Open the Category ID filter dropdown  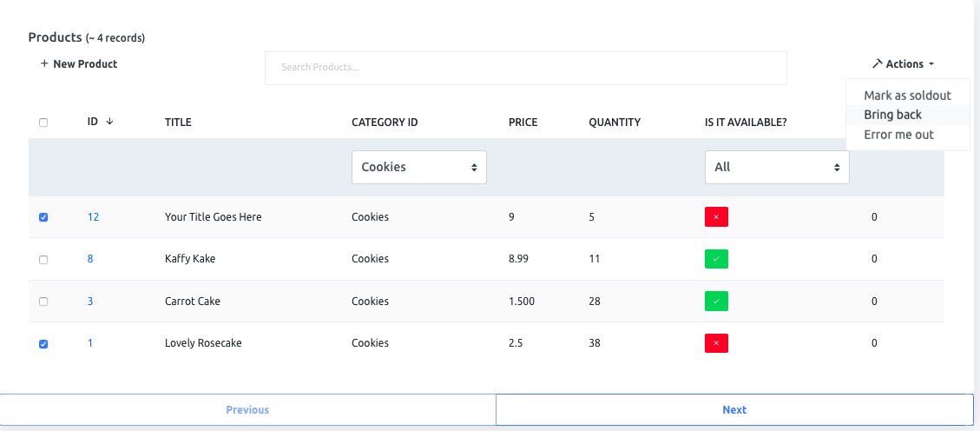(x=418, y=167)
